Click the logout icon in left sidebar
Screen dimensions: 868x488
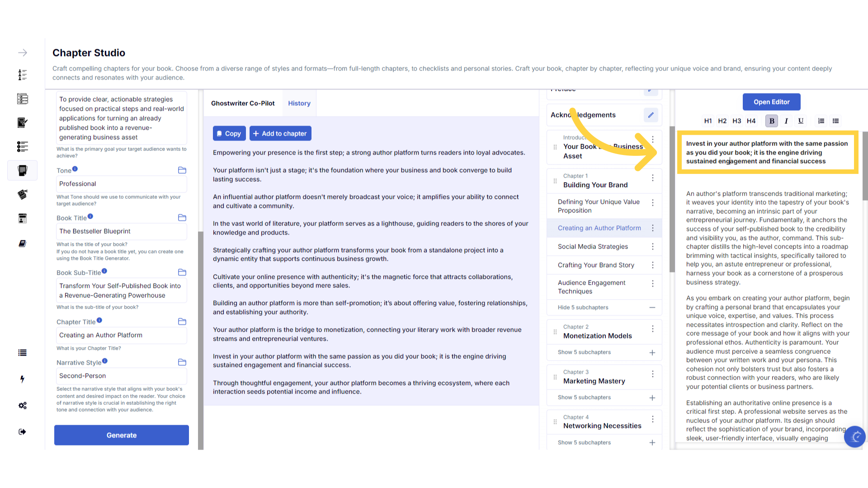[22, 432]
